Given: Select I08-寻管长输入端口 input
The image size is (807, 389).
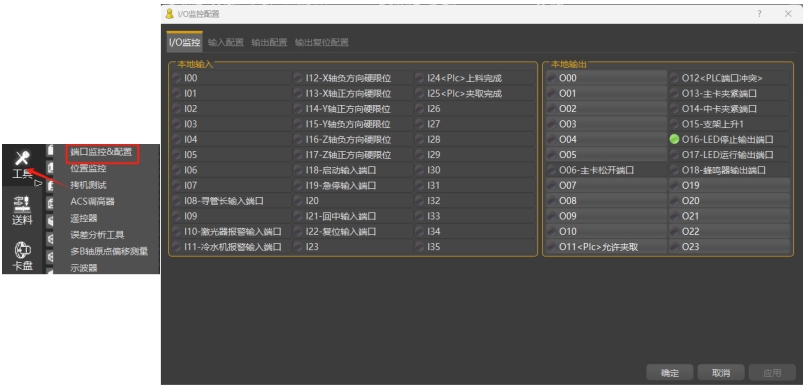Looking at the screenshot, I should click(231, 201).
